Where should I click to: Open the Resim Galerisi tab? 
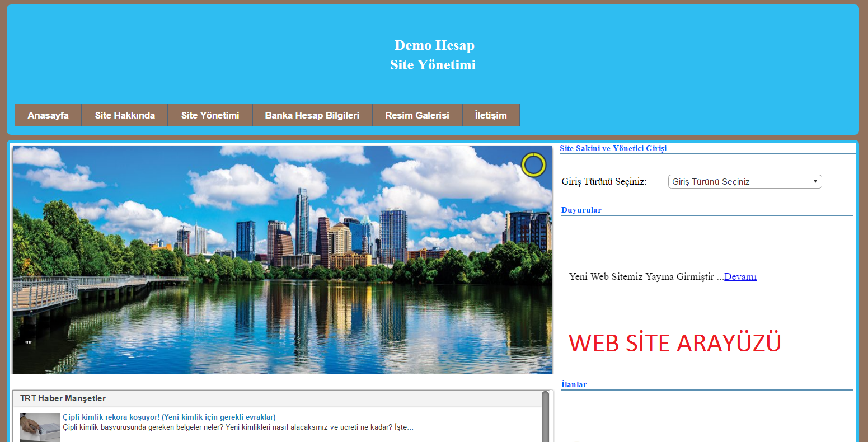pyautogui.click(x=417, y=115)
